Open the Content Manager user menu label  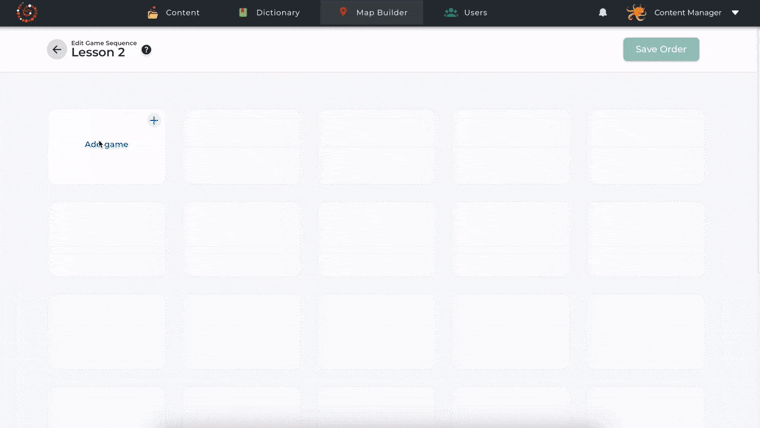click(687, 13)
